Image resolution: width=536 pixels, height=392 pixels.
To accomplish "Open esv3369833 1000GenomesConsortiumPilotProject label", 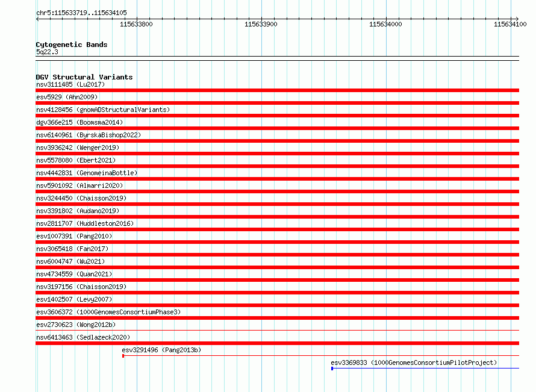I will (414, 362).
